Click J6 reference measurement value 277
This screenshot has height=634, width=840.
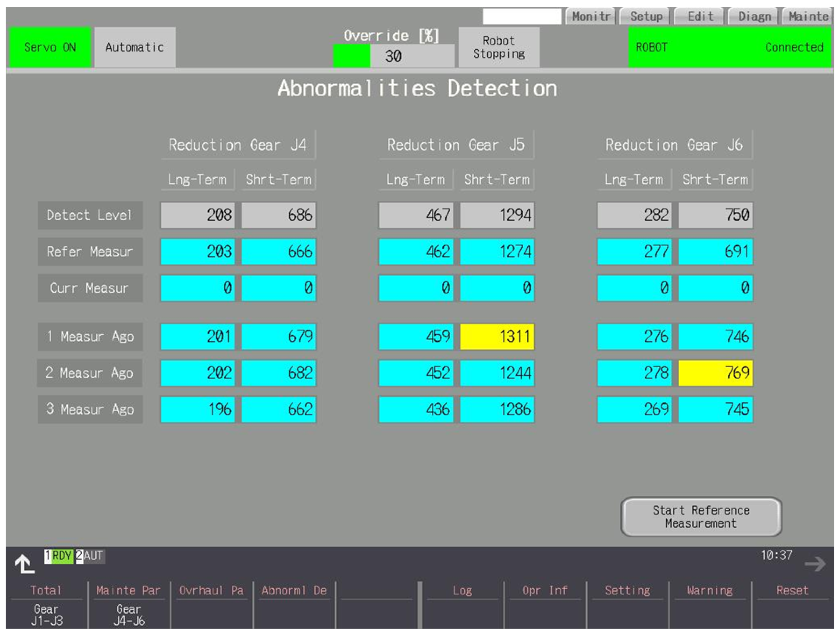(635, 251)
